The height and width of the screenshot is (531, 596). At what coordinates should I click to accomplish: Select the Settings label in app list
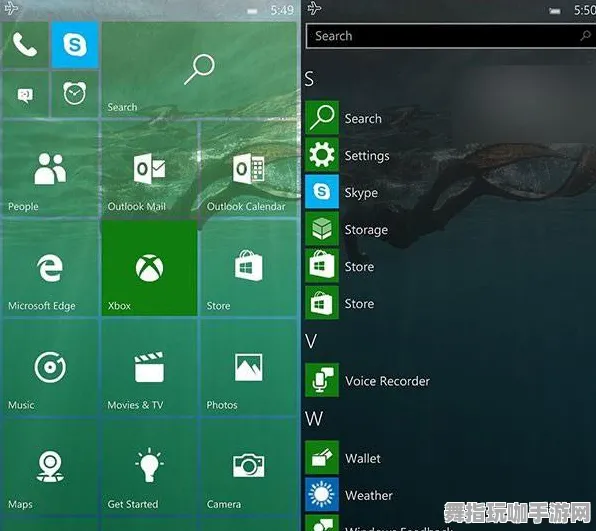coord(367,156)
